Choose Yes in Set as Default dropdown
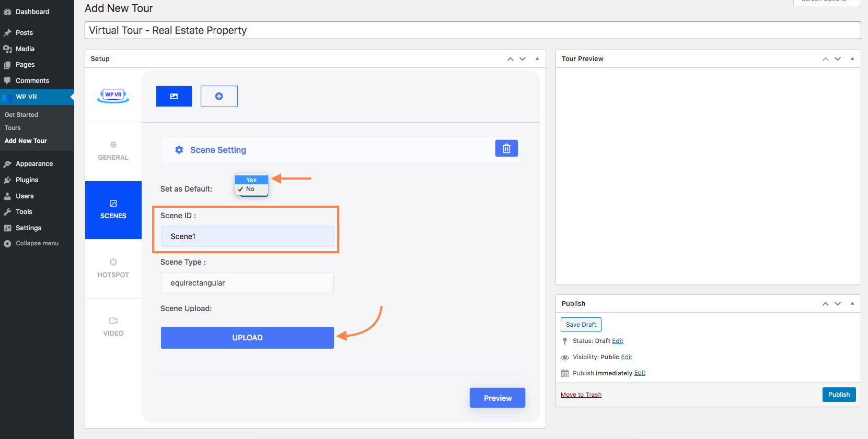 pyautogui.click(x=251, y=180)
